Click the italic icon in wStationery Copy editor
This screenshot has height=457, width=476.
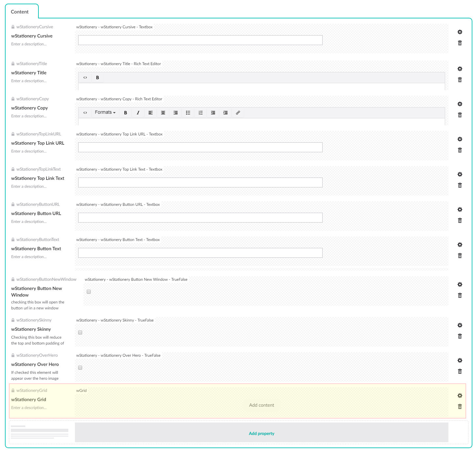pos(138,113)
